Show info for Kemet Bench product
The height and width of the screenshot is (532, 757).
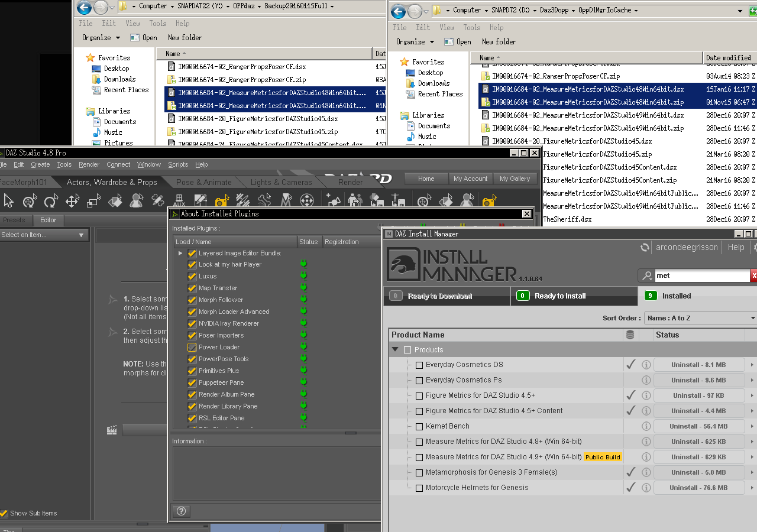pos(646,426)
